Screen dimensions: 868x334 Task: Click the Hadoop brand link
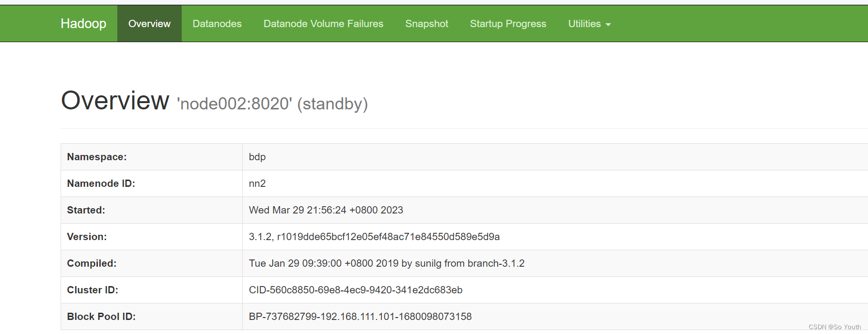point(83,24)
